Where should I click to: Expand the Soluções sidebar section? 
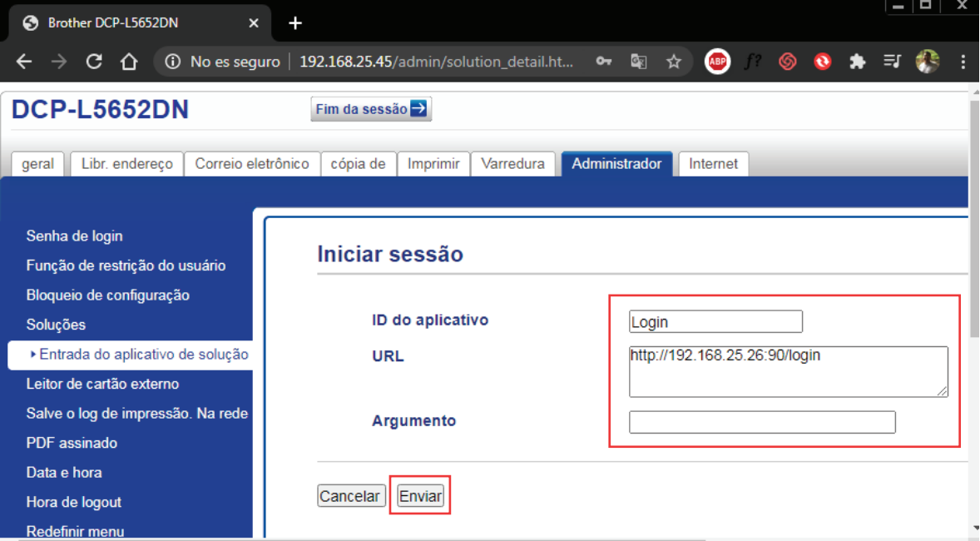(56, 325)
